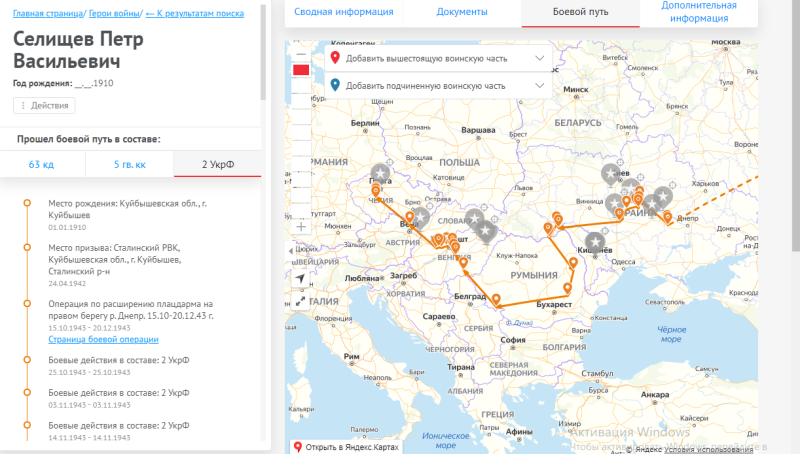Image resolution: width=800 pixels, height=454 pixels.
Task: Click the gray star marker near Prague
Action: click(380, 172)
